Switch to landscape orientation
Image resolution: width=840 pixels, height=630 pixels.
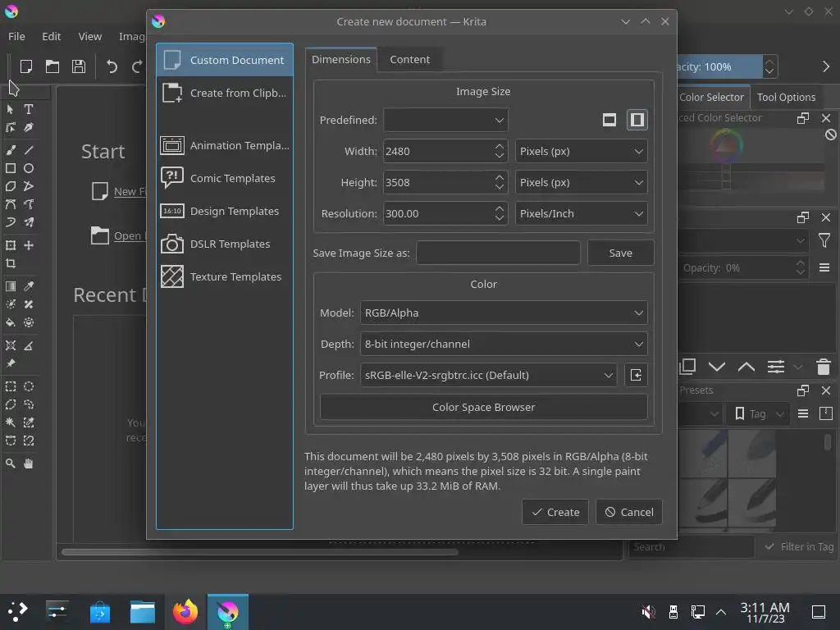click(609, 120)
